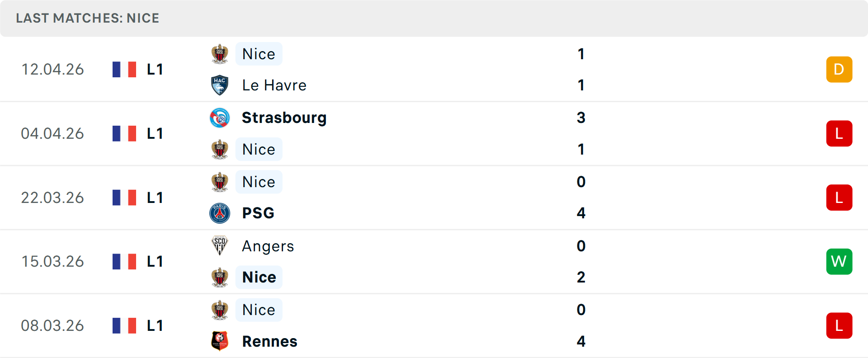The width and height of the screenshot is (868, 358).
Task: Open the Angers team link
Action: tap(268, 246)
